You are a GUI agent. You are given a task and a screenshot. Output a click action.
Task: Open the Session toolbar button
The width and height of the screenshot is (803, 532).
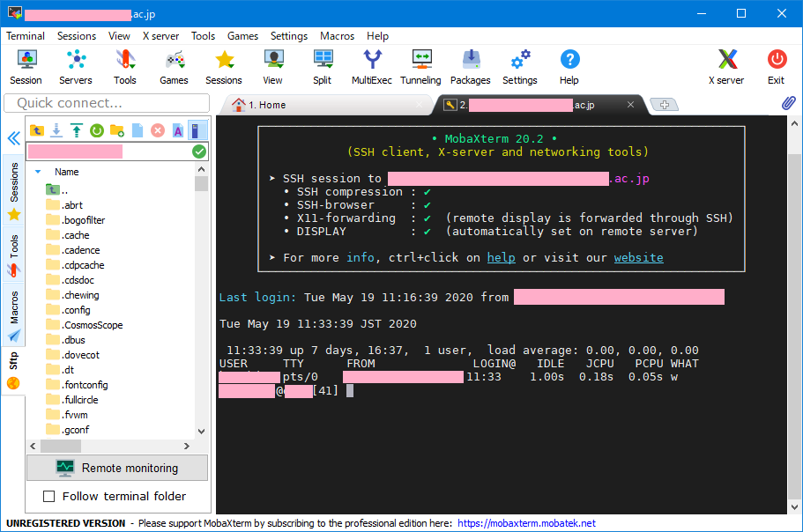point(26,67)
